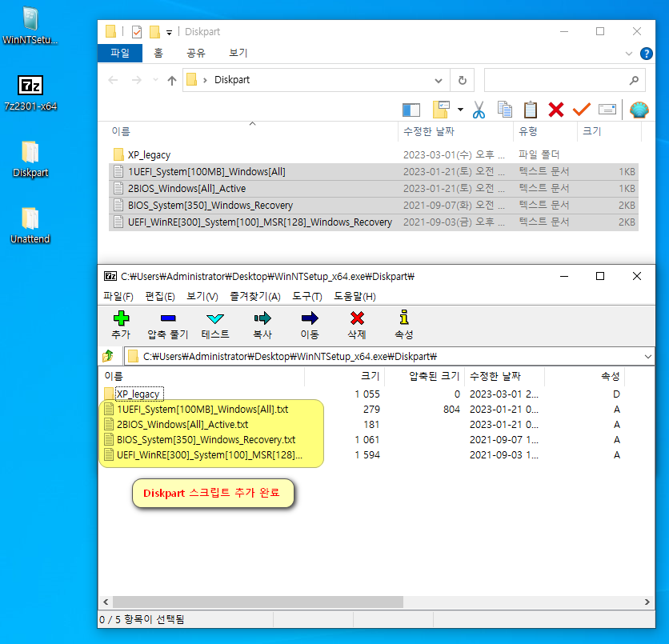Click the new folder icon in Explorer toolbar

coord(441,110)
